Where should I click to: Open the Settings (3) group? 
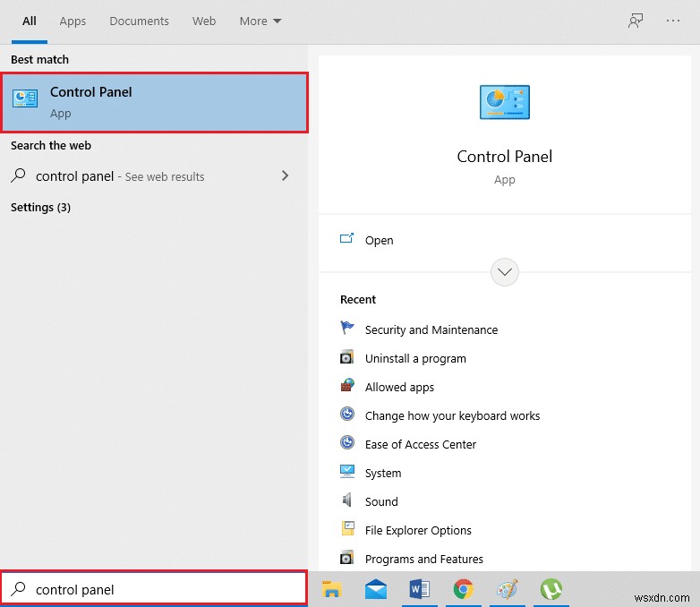(x=40, y=207)
